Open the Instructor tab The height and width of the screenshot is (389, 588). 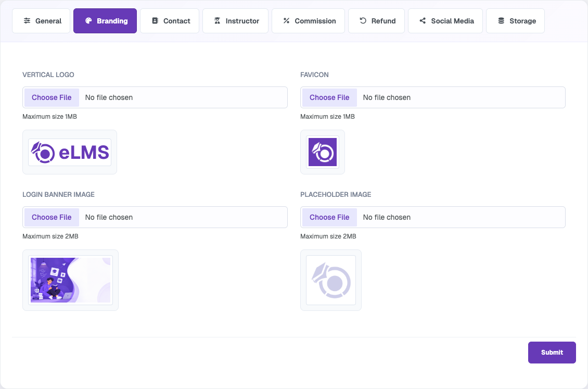(236, 21)
